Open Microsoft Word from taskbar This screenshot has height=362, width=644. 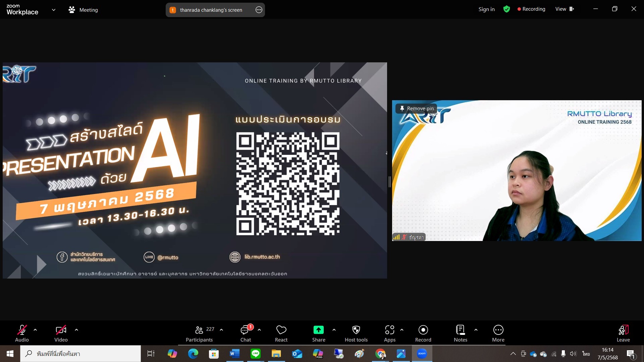tap(235, 354)
